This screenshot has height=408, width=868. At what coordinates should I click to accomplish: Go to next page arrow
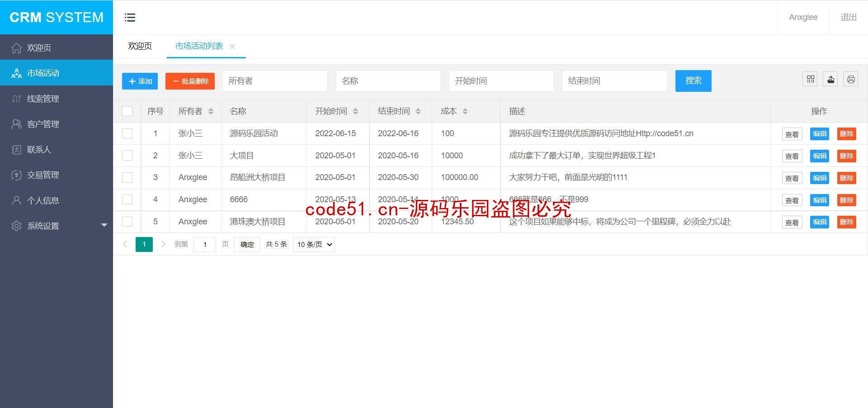163,244
